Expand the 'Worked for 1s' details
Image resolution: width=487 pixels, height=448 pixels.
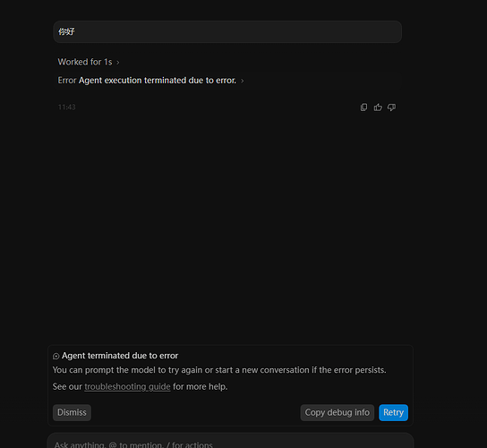89,62
